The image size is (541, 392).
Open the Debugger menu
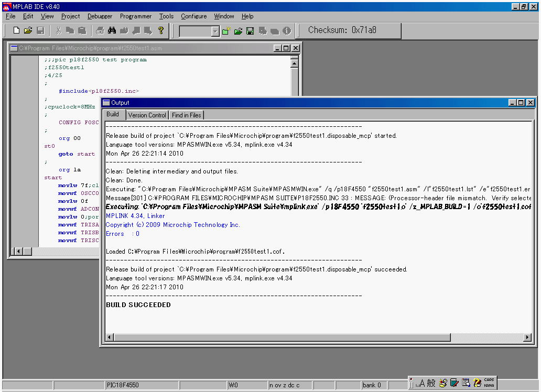pyautogui.click(x=100, y=16)
